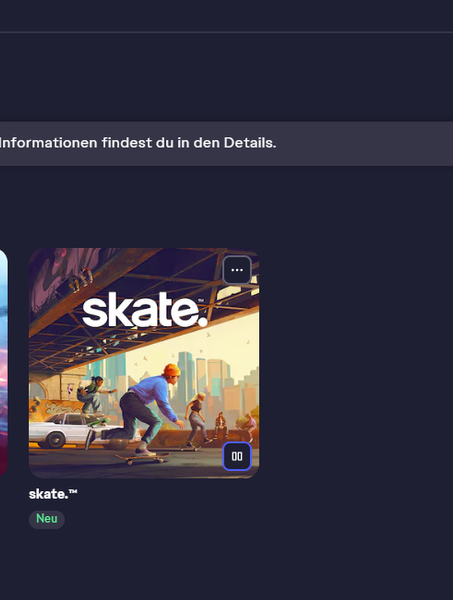Select the green Neu badge

pos(47,518)
